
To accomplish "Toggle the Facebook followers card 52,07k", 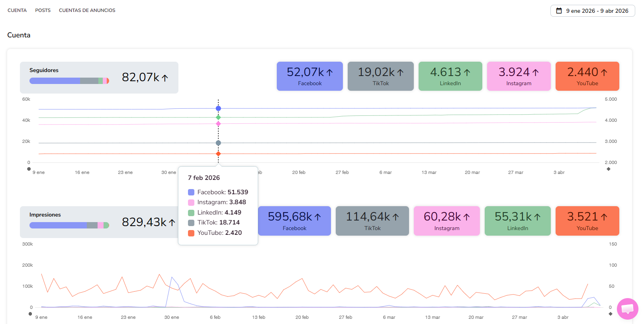I will [x=309, y=76].
